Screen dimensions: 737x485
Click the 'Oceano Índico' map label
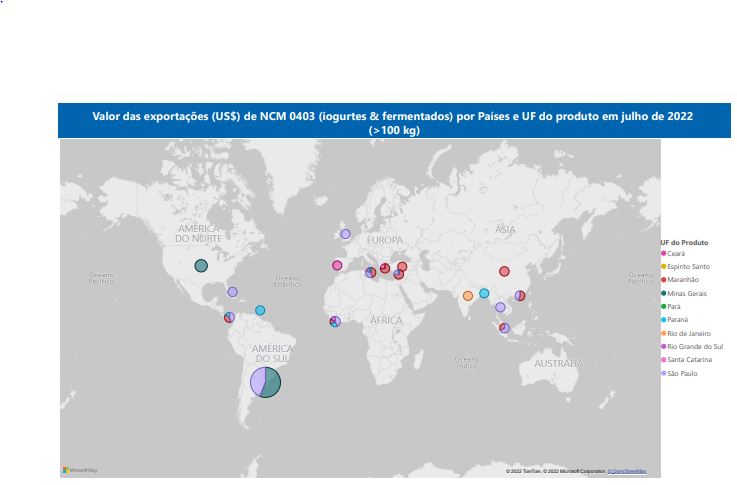[467, 362]
